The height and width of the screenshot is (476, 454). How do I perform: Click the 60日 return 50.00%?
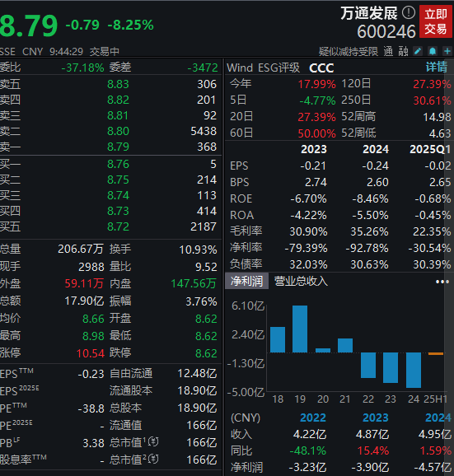pos(316,133)
